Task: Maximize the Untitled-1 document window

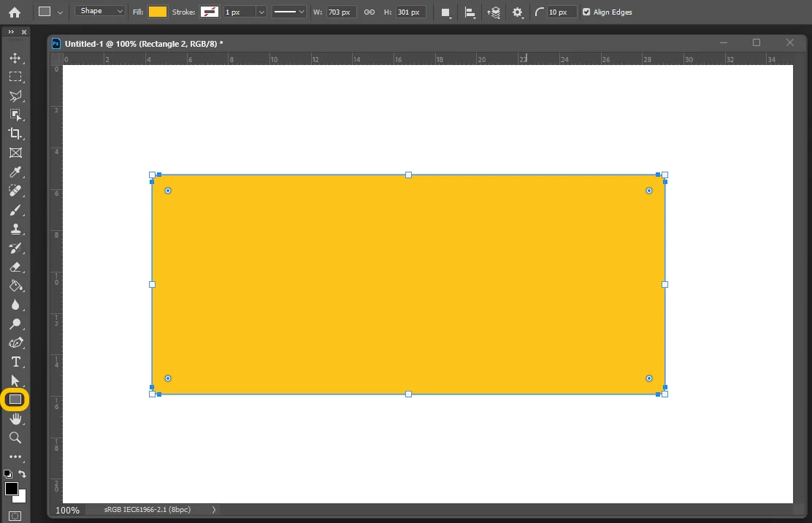Action: (x=757, y=42)
